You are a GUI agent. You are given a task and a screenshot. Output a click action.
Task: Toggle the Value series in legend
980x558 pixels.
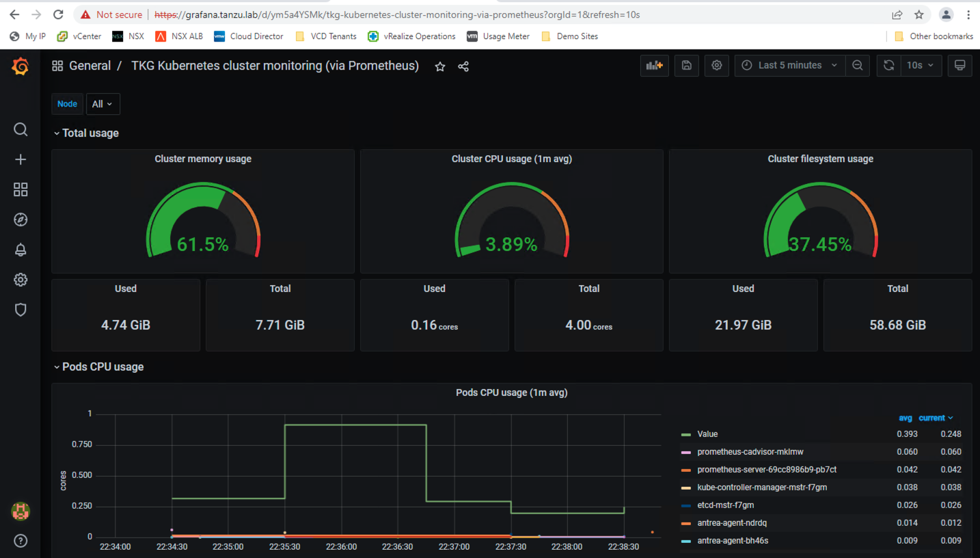pos(707,434)
